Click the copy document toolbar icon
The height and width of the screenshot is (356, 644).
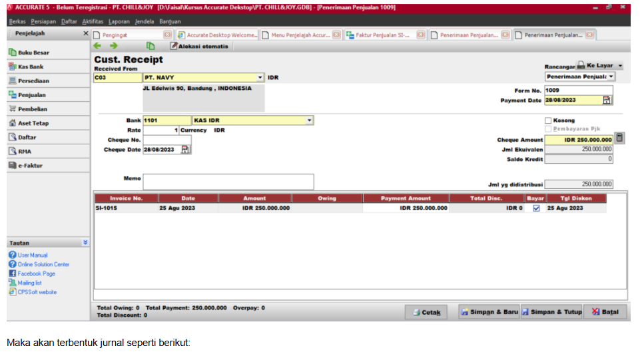point(151,46)
